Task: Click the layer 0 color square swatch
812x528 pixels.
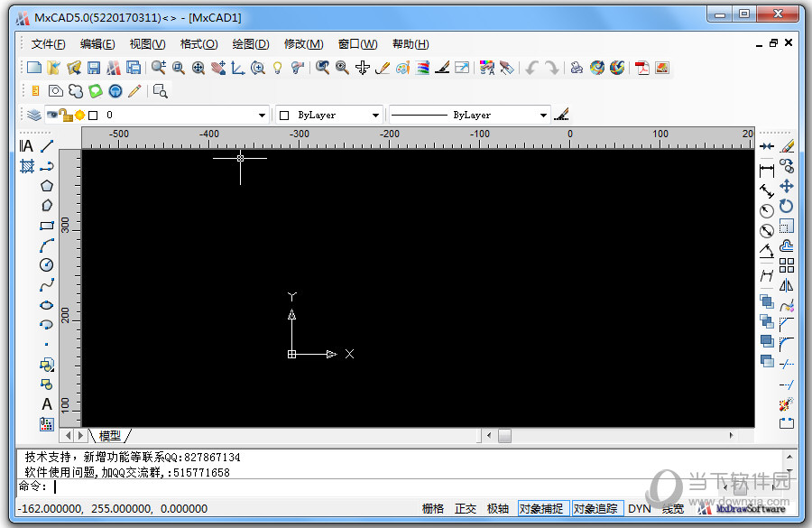Action: [x=93, y=115]
